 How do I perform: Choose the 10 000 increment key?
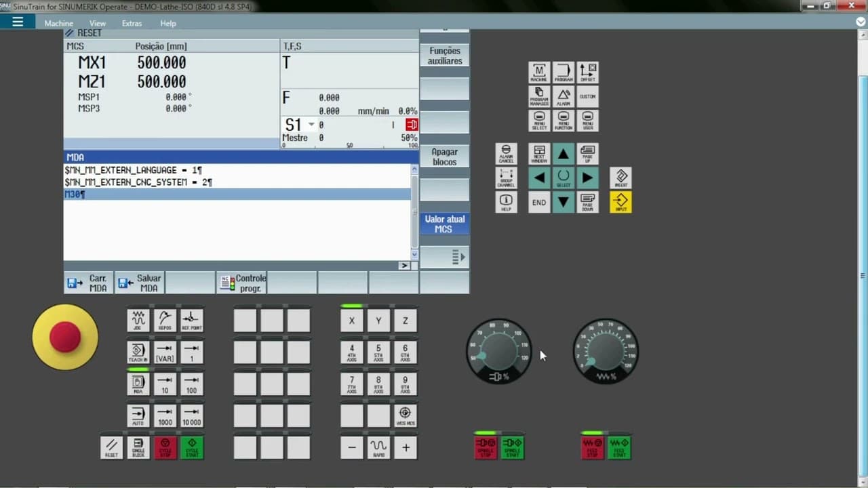point(192,415)
